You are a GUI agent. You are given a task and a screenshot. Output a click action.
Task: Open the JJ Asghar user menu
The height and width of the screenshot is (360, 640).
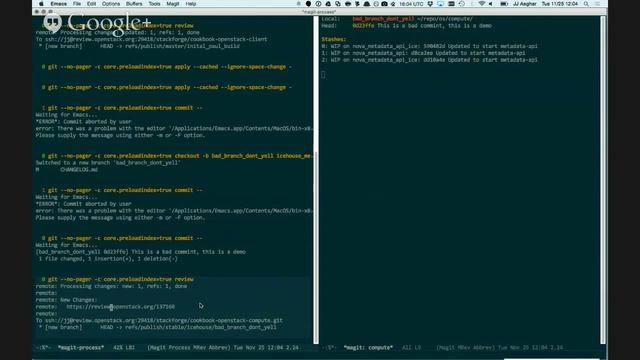point(524,4)
